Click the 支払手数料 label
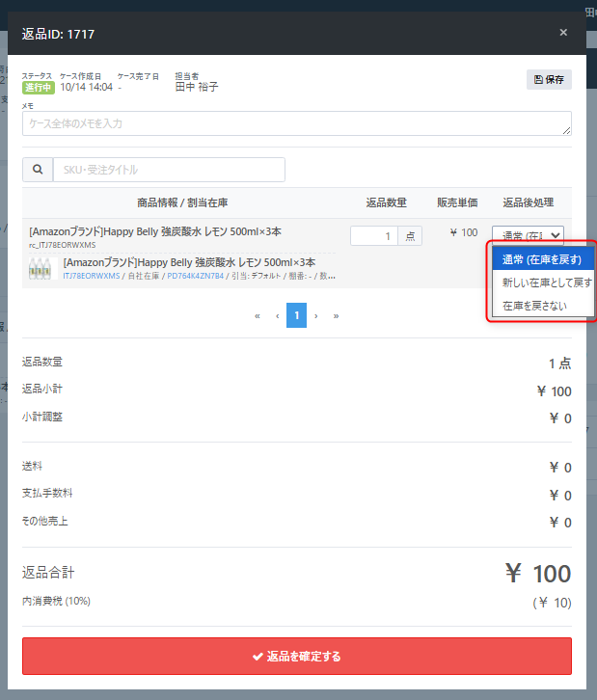 click(x=47, y=493)
